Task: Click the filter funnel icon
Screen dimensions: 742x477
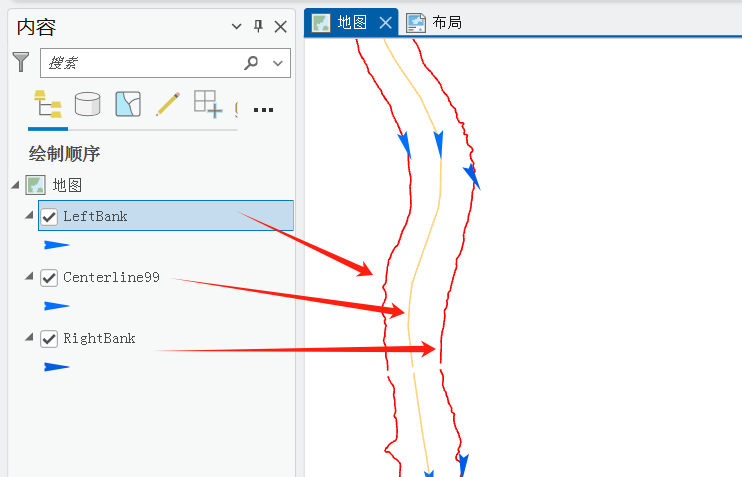Action: 21,62
